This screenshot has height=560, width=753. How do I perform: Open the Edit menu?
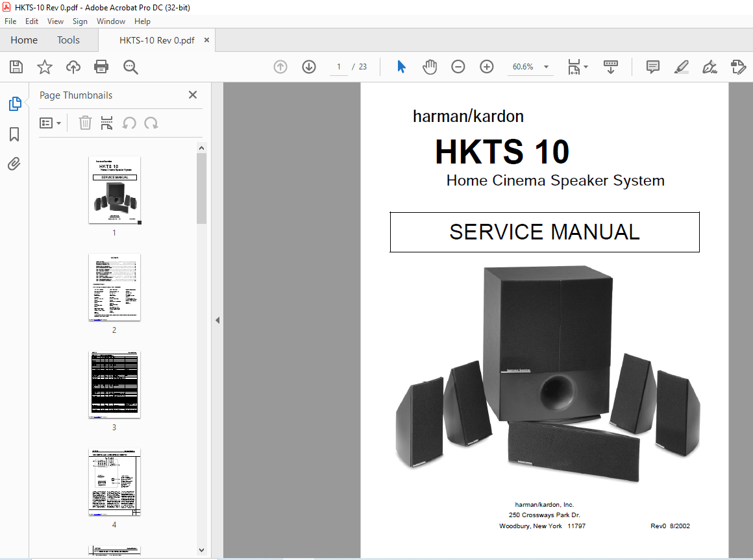[32, 21]
